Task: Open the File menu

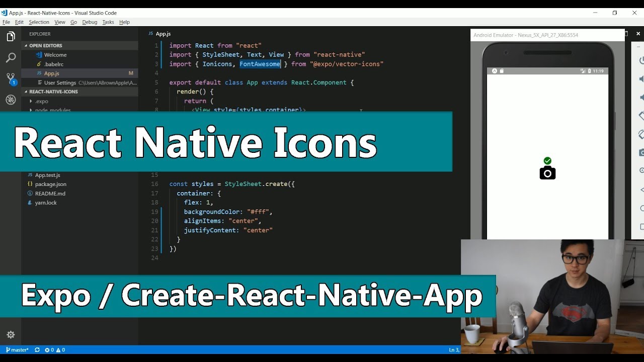Action: point(6,22)
